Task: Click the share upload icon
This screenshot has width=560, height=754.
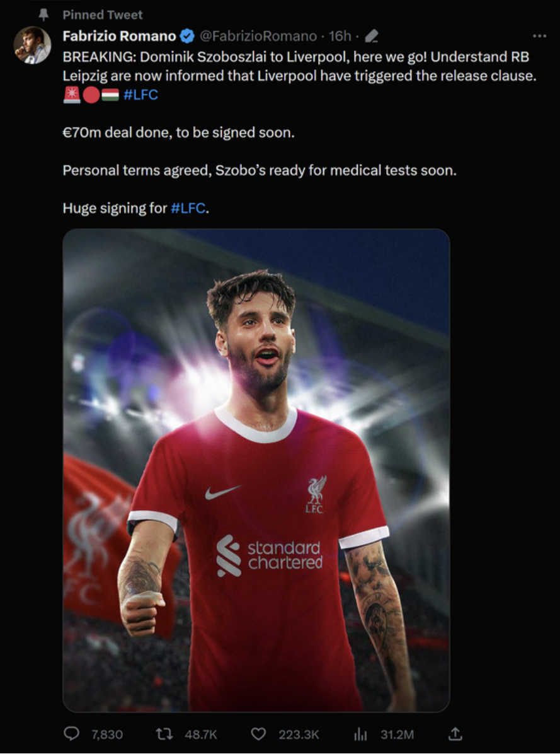Action: pos(455,733)
